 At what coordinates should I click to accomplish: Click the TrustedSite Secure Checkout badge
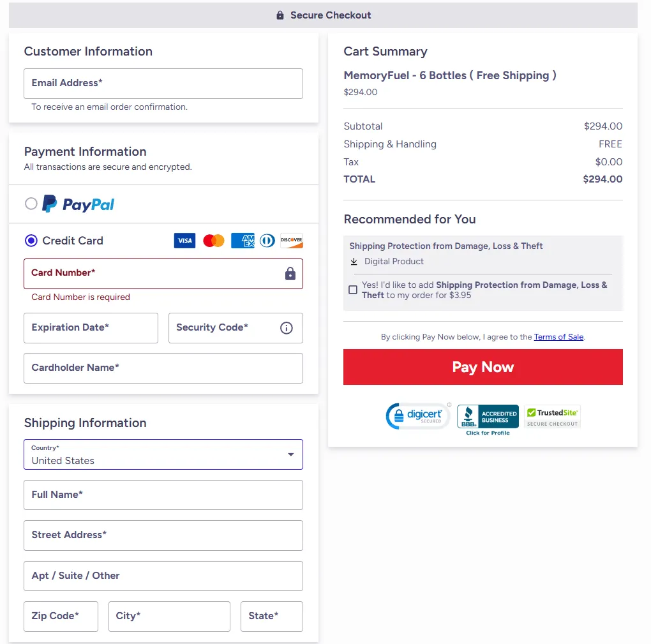coord(552,416)
